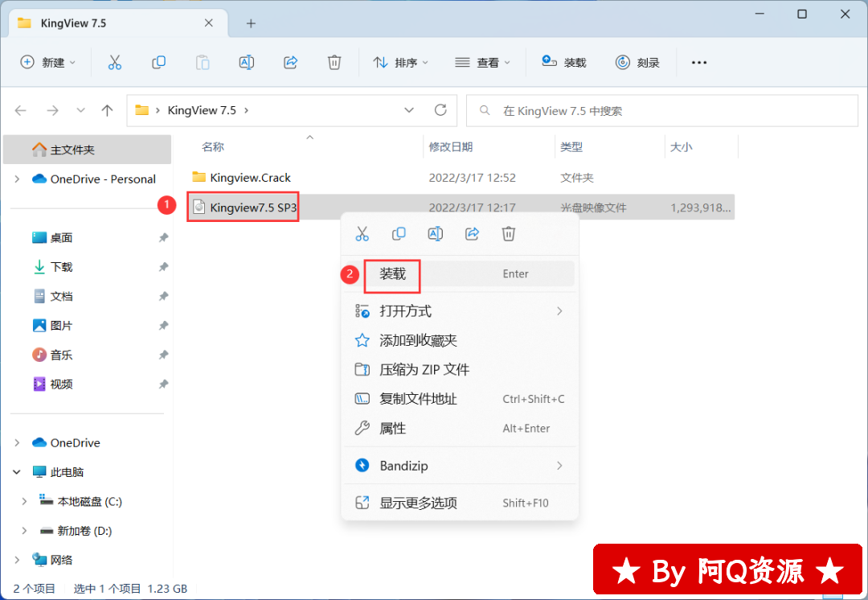Click Share icon in the context menu
The height and width of the screenshot is (600, 868).
point(472,234)
